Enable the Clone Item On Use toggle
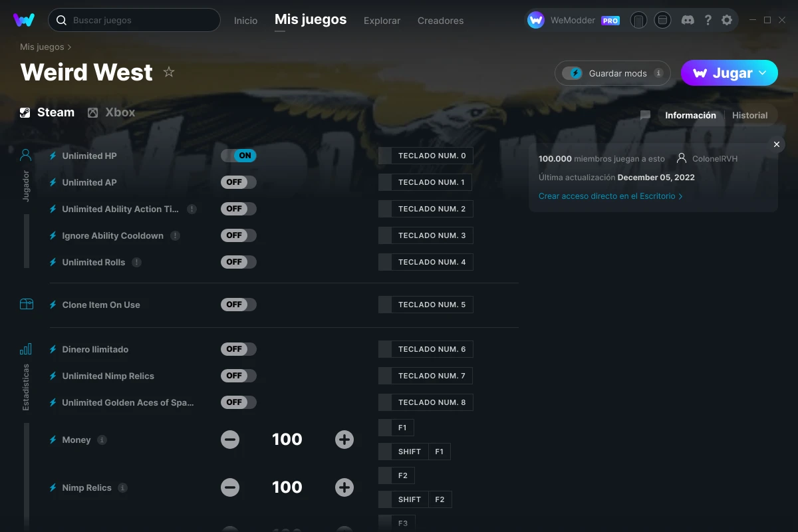This screenshot has height=532, width=798. click(x=239, y=305)
